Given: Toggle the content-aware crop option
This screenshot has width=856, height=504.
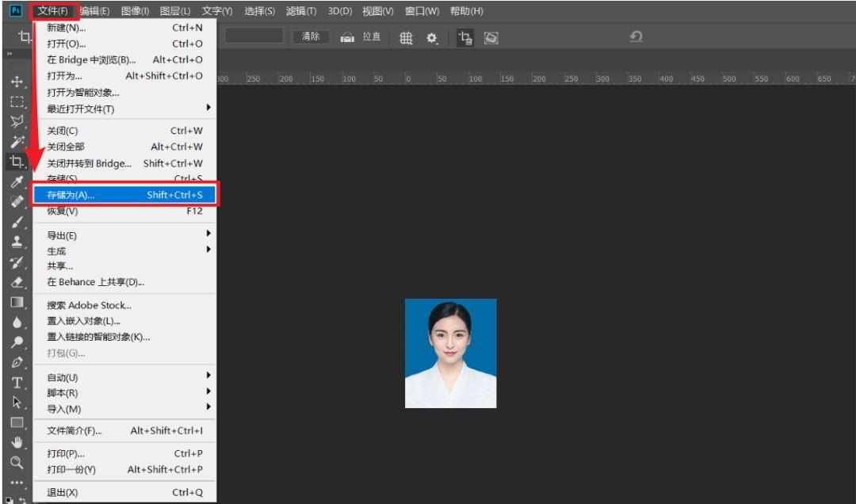Looking at the screenshot, I should [491, 37].
